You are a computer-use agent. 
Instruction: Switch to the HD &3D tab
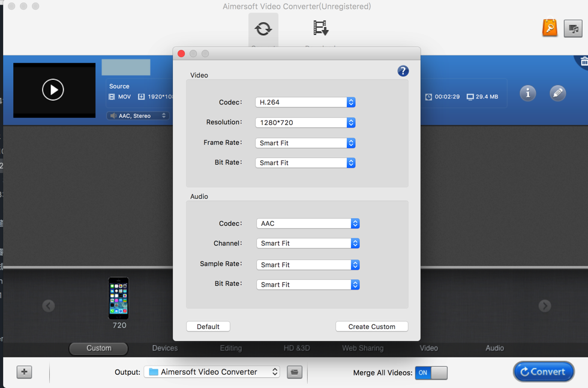click(296, 348)
